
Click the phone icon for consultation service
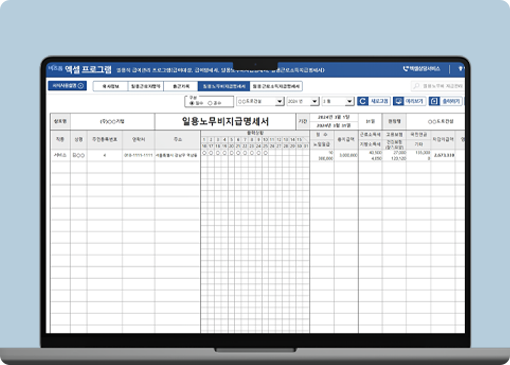point(406,69)
